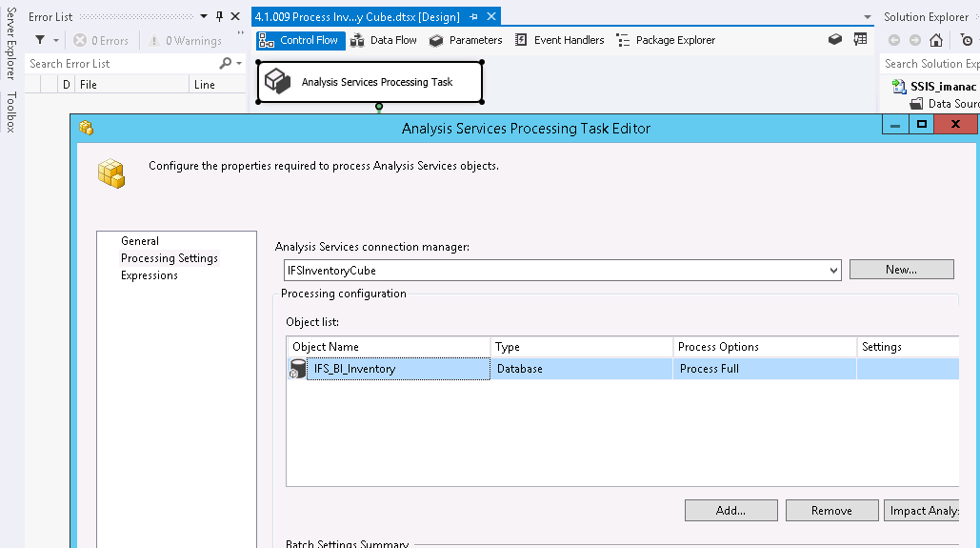The height and width of the screenshot is (548, 980).
Task: Open the document tab list dropdown arrow
Action: pos(867,17)
